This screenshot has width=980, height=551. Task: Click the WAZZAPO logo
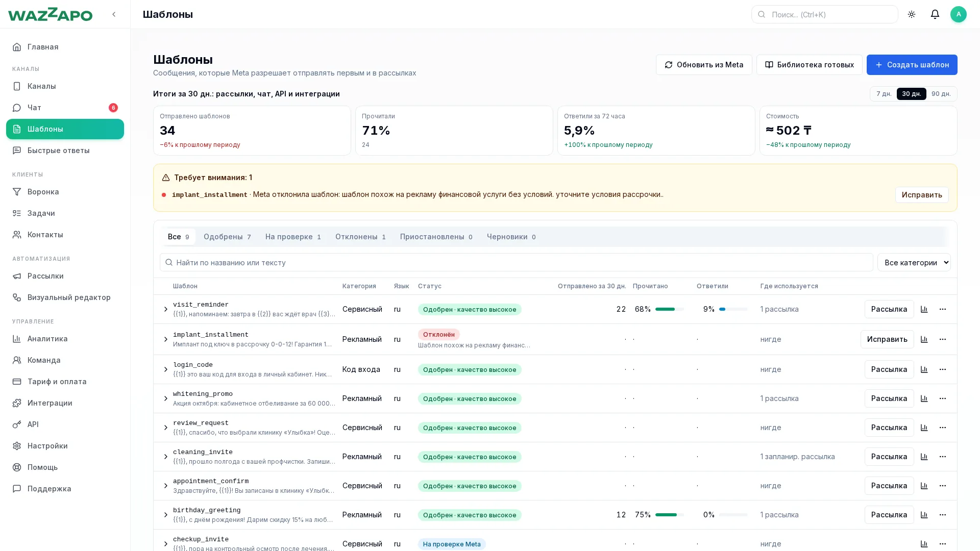point(50,14)
